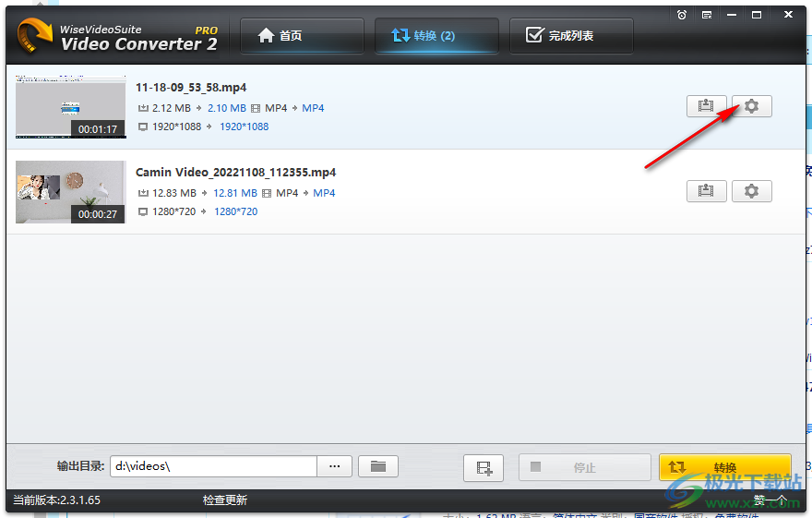
Task: Maximize the Video Converter window
Action: tap(757, 15)
